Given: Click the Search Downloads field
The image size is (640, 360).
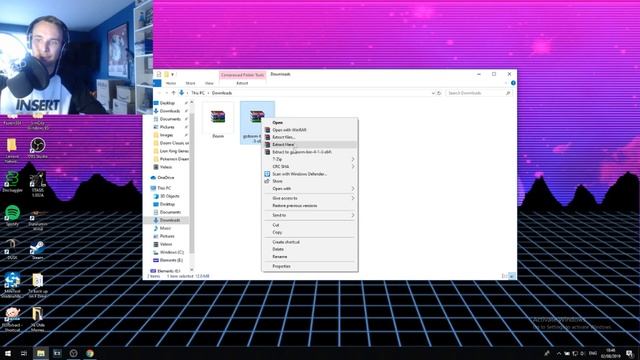Looking at the screenshot, I should tap(478, 93).
